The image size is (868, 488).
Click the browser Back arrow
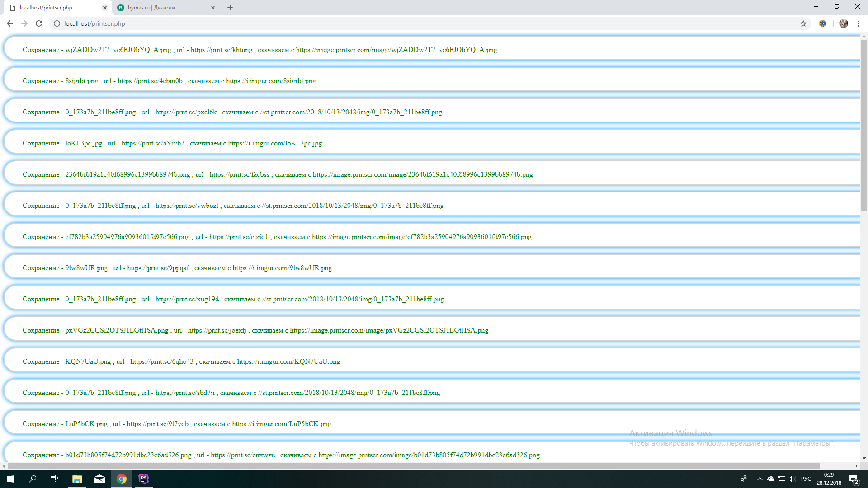tap(10, 23)
